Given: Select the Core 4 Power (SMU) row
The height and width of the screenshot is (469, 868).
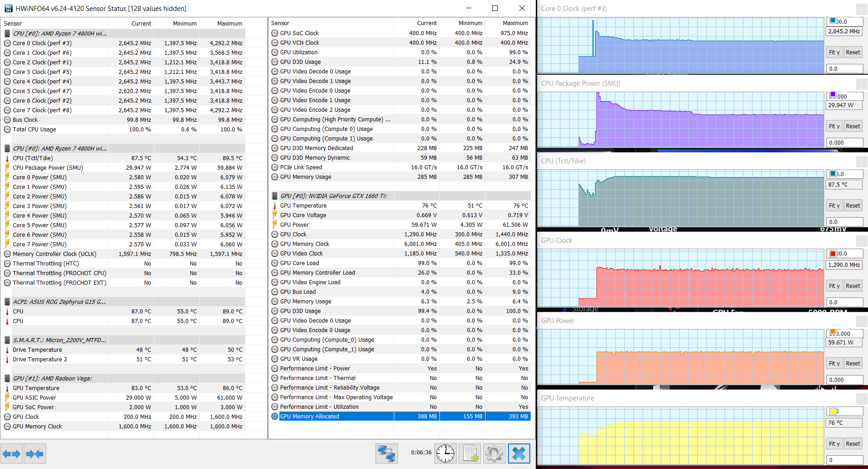Looking at the screenshot, I should point(123,216).
